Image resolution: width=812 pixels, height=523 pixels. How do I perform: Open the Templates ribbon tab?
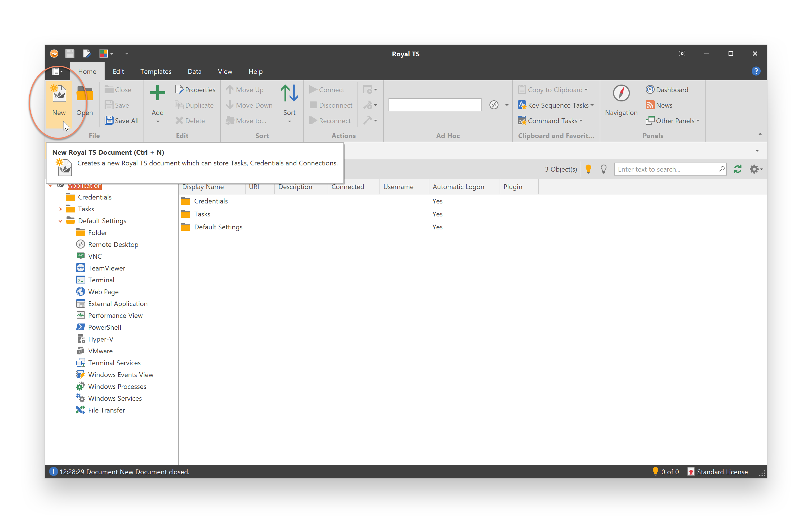pos(156,71)
